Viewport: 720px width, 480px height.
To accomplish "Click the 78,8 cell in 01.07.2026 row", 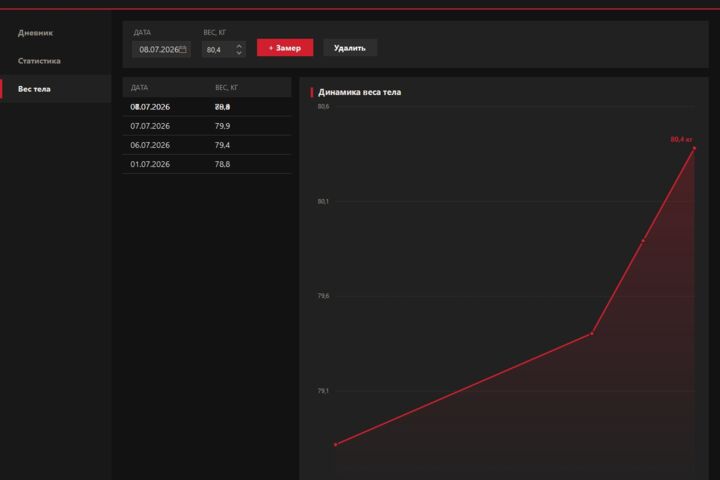I will (x=222, y=164).
